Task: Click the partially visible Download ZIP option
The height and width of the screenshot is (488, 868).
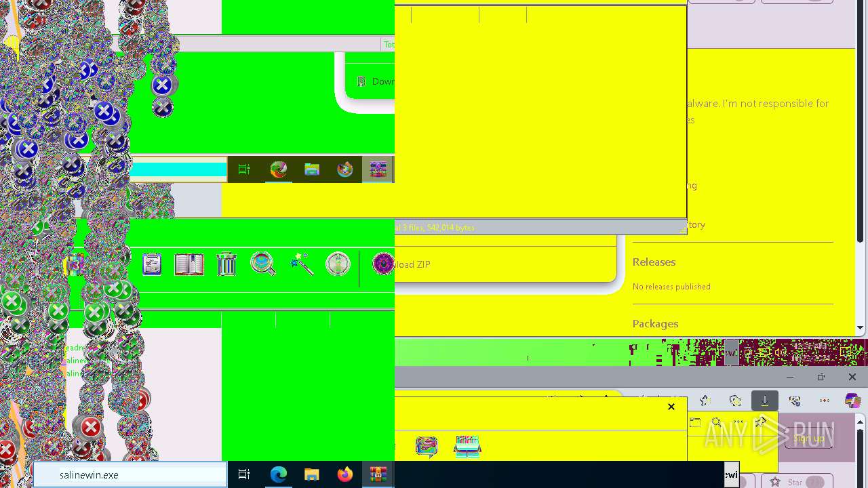Action: tap(412, 264)
